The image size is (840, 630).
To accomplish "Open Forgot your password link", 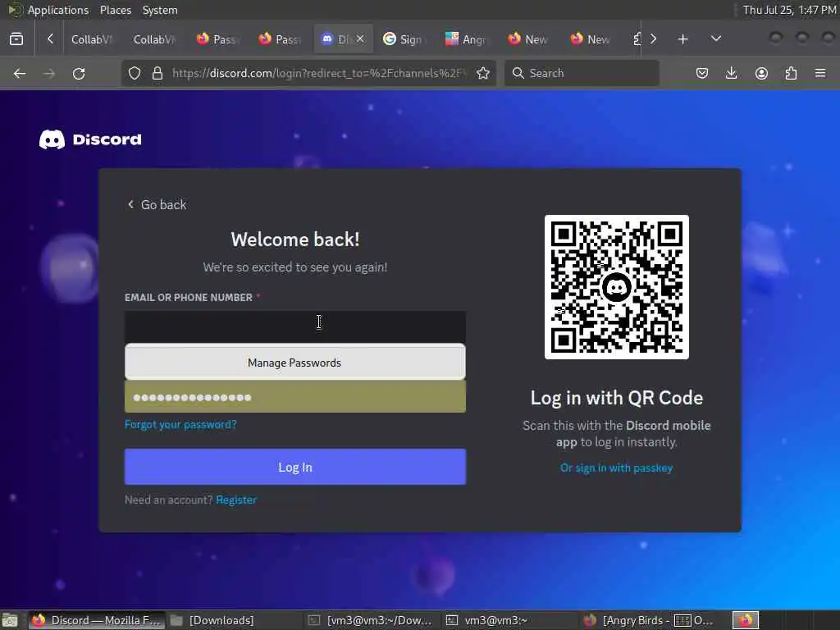I will [x=180, y=424].
